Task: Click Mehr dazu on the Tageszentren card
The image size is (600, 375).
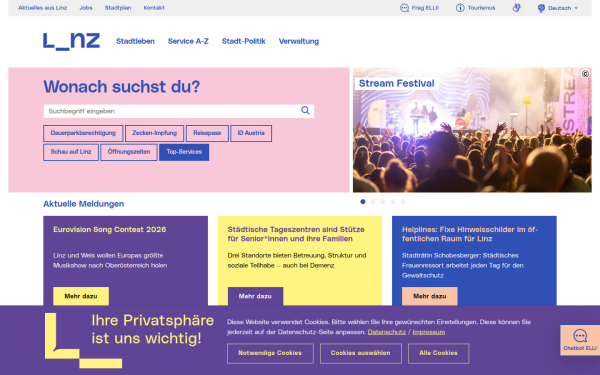Action: pyautogui.click(x=255, y=296)
